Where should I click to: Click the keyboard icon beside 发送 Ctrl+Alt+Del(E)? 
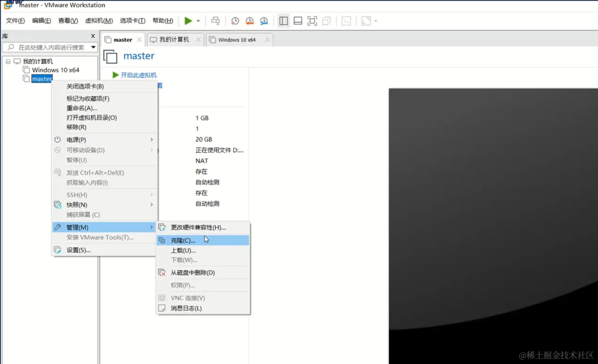click(57, 173)
